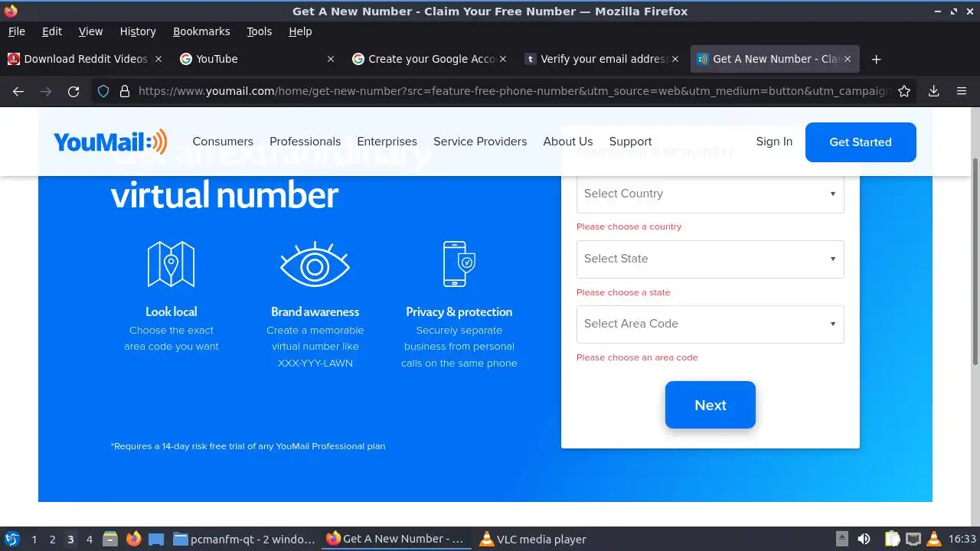The width and height of the screenshot is (980, 551).
Task: Click the Sign In link
Action: [x=774, y=142]
